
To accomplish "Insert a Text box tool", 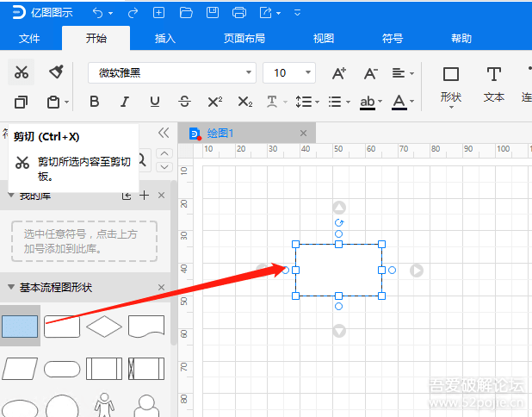I will (493, 83).
